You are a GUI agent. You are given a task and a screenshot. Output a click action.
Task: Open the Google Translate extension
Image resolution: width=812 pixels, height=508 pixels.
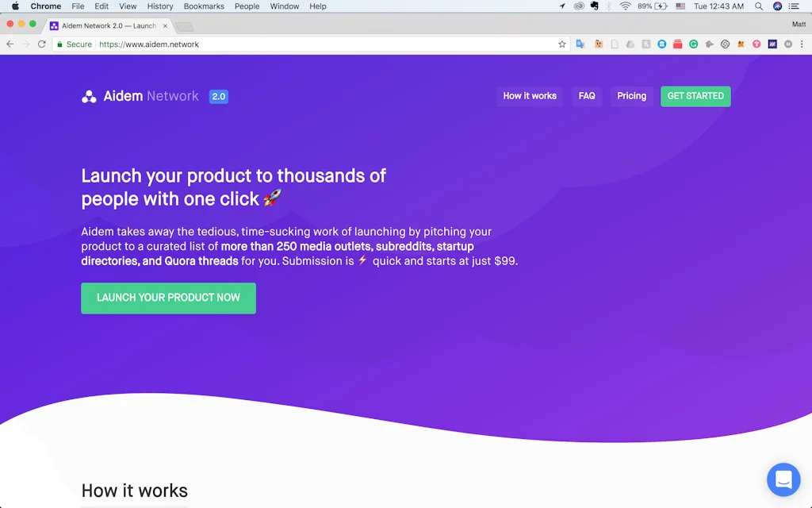[579, 44]
